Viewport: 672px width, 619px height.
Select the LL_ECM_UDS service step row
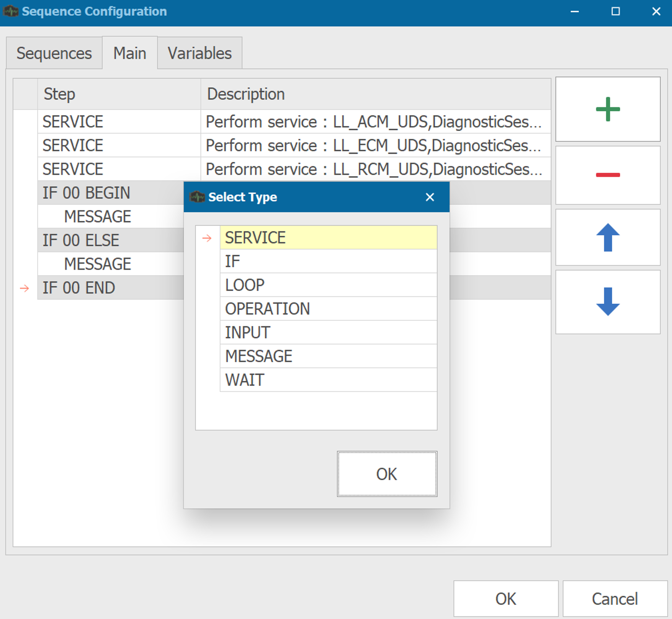294,145
